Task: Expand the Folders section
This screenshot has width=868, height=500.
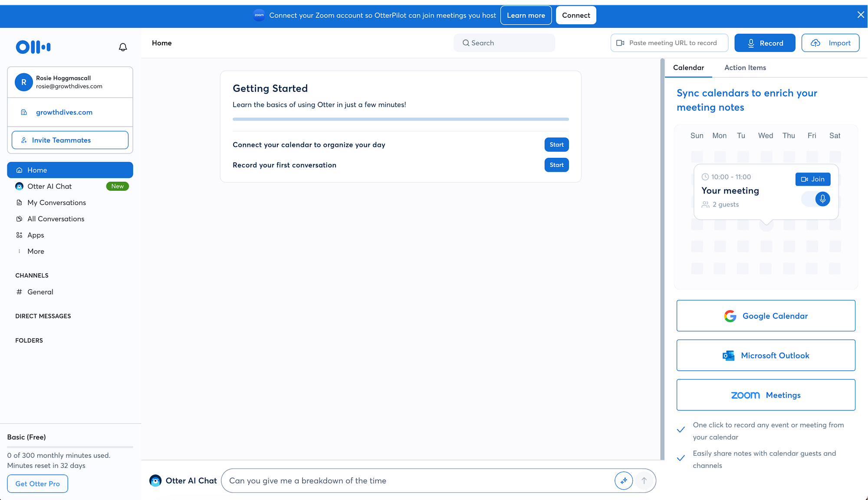Action: tap(29, 340)
